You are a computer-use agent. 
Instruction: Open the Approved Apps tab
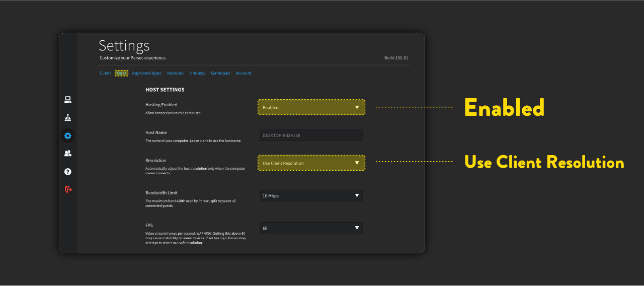click(x=146, y=74)
